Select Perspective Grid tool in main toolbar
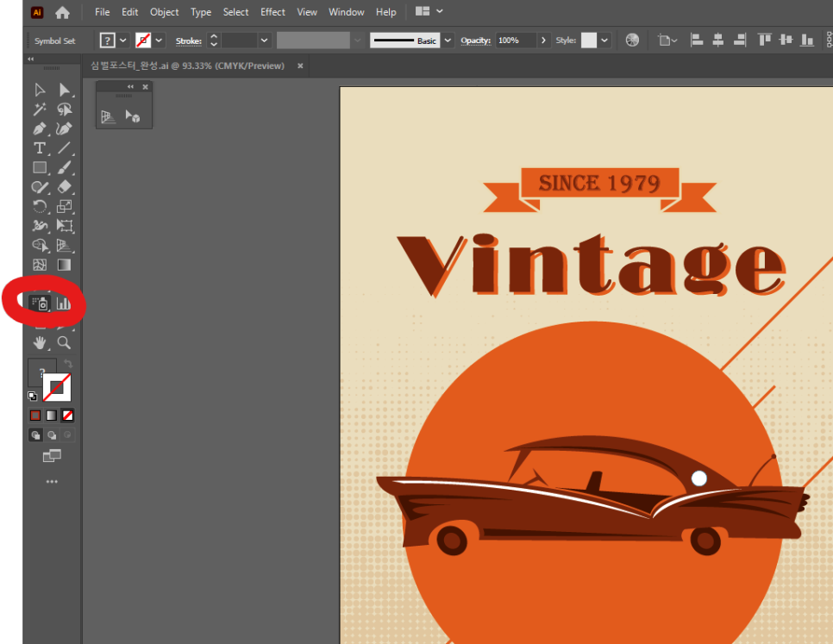Screen dimensions: 833x644 tap(65, 246)
